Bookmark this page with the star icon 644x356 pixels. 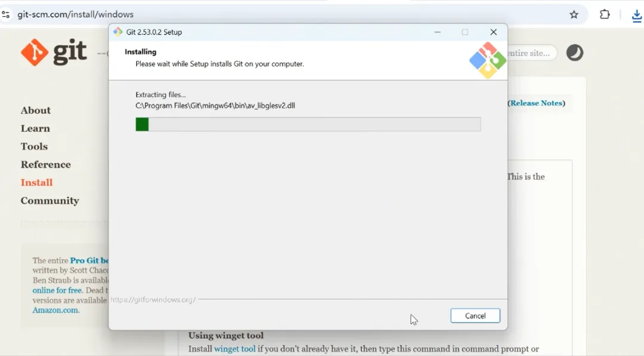pos(574,15)
